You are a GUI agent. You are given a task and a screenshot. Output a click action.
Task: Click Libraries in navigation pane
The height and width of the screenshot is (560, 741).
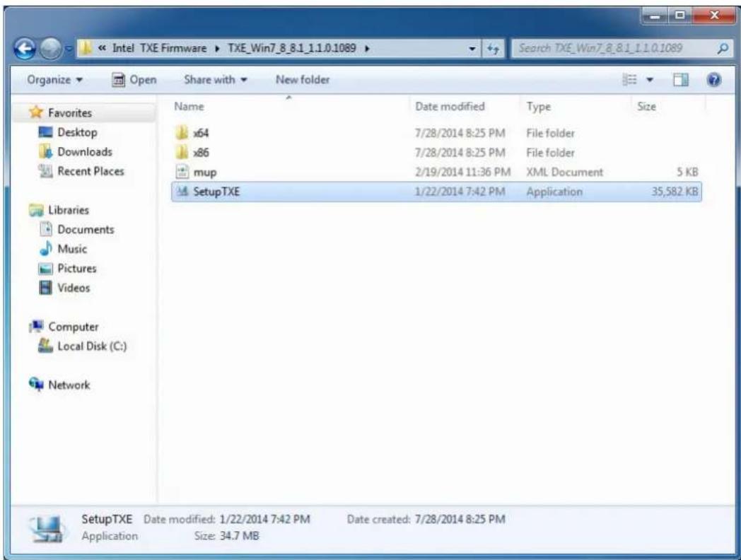click(x=69, y=210)
